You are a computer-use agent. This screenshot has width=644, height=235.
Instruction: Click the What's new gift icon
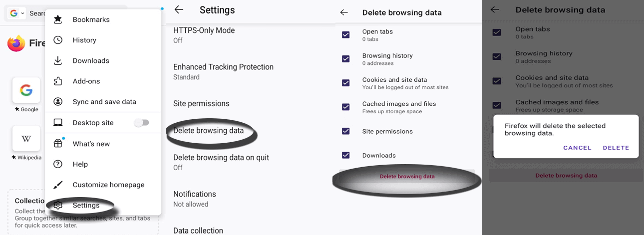click(58, 144)
